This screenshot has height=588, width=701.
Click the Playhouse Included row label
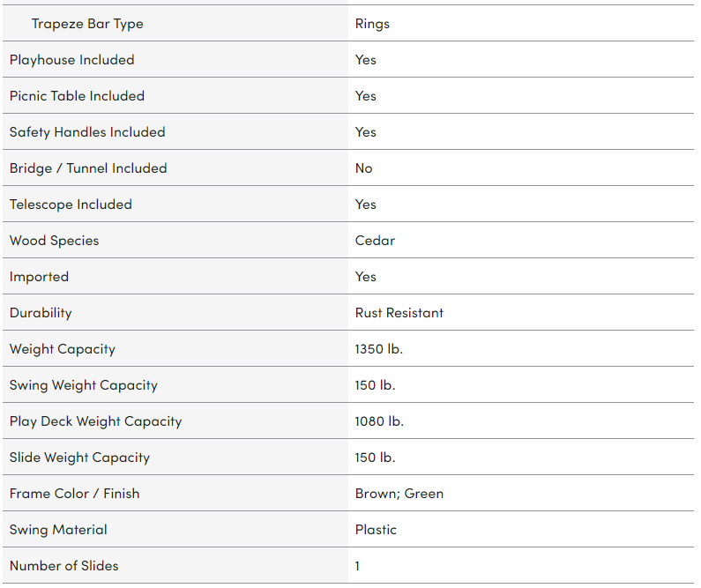point(72,60)
